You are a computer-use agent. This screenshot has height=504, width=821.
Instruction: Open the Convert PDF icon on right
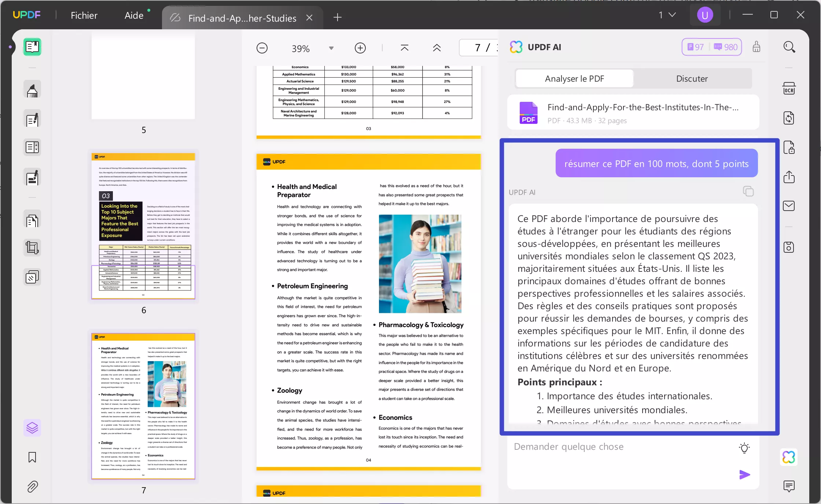[x=789, y=118]
